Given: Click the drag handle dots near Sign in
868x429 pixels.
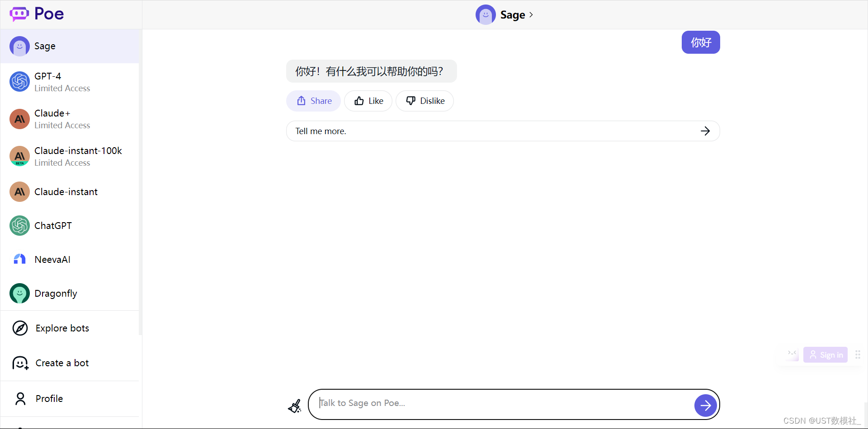Looking at the screenshot, I should [x=858, y=355].
